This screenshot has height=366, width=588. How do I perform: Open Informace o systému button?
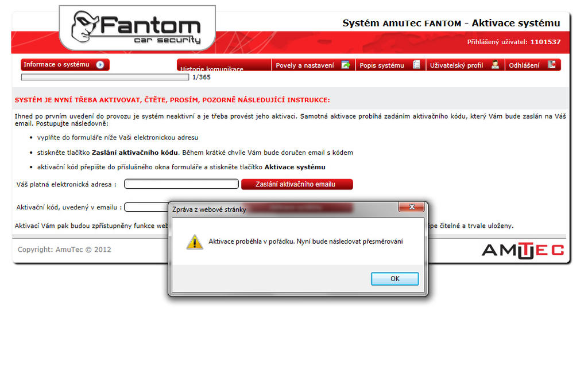65,64
